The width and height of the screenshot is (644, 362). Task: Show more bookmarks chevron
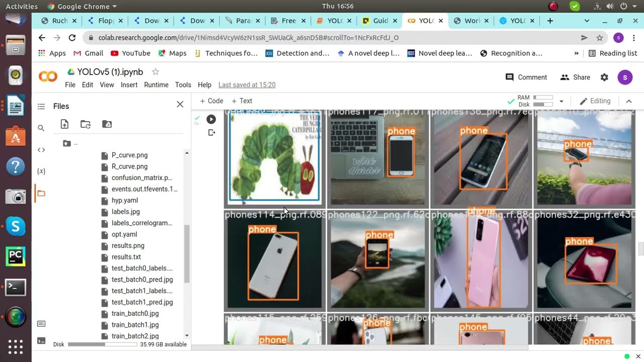click(x=577, y=53)
